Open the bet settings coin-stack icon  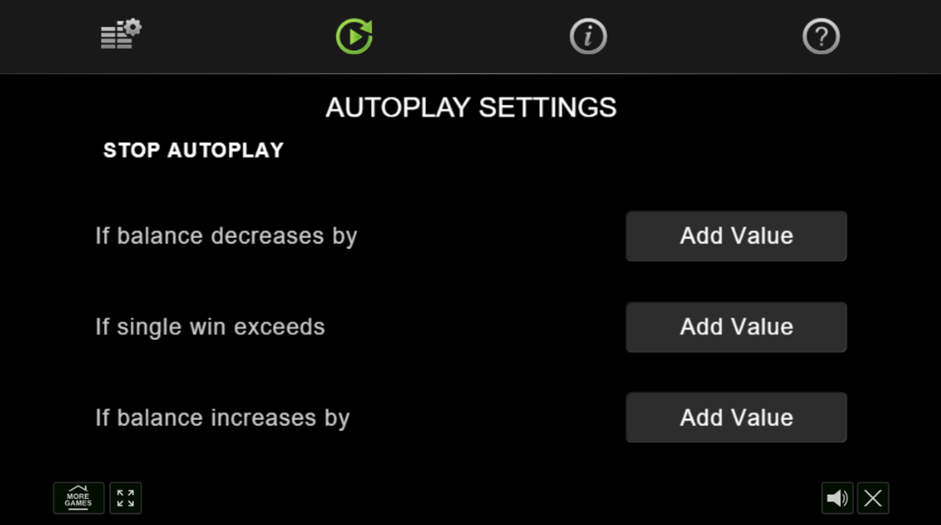pyautogui.click(x=120, y=35)
